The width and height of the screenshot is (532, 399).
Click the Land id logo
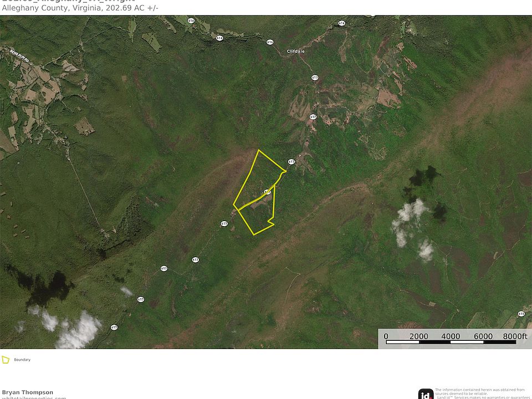pos(426,393)
